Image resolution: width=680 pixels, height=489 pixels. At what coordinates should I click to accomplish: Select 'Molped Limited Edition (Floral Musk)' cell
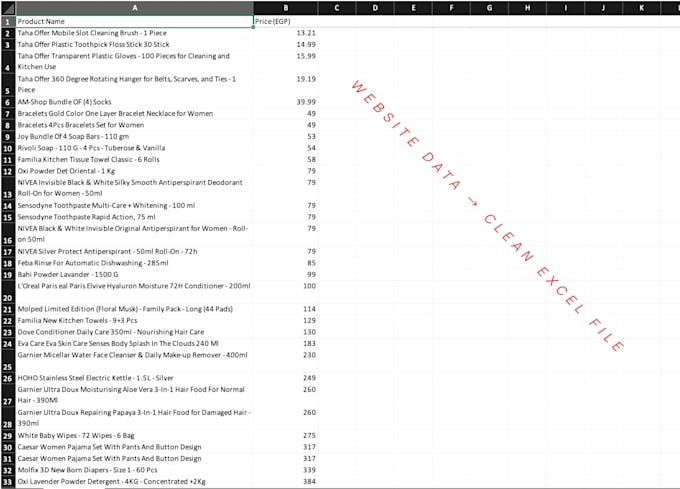pyautogui.click(x=134, y=309)
